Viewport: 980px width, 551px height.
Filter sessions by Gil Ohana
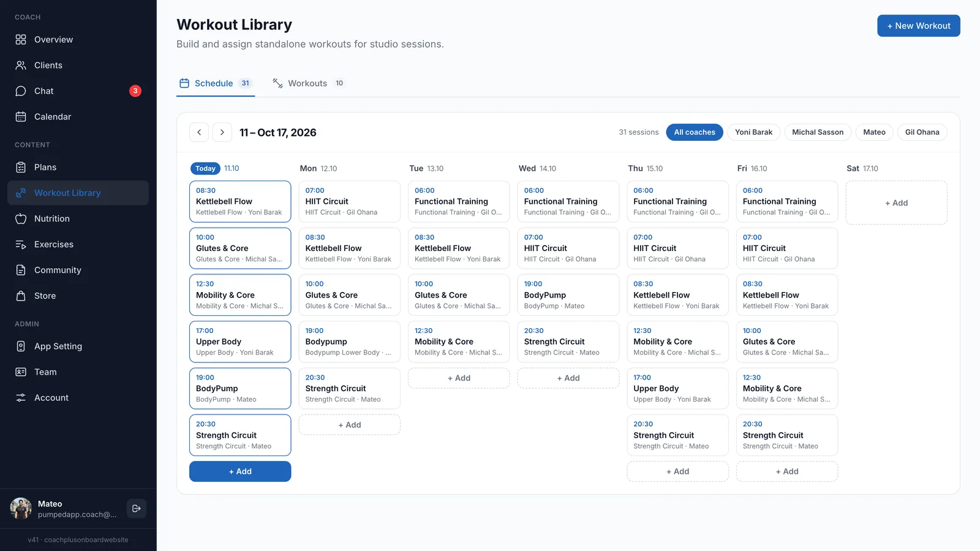922,132
